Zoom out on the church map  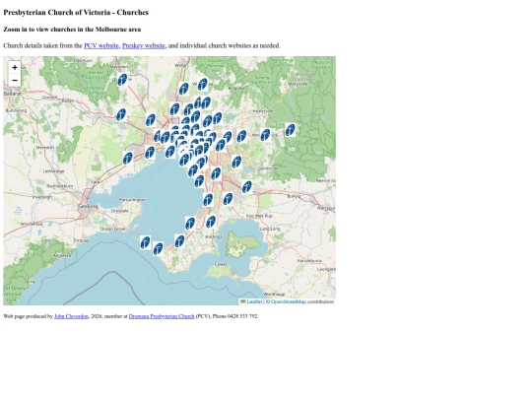15,81
